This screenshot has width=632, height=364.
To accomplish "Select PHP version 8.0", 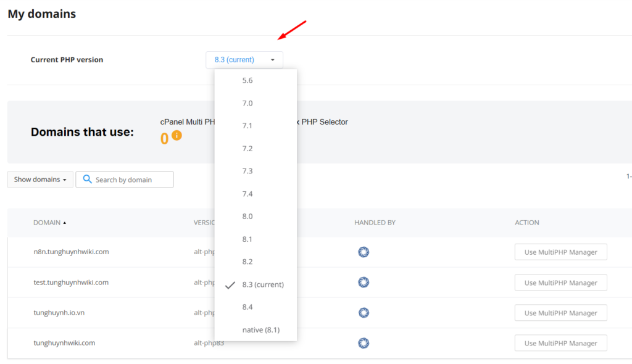I will 247,217.
